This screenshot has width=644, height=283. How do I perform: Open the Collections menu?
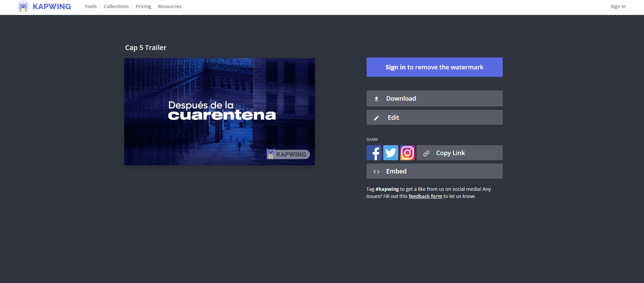(116, 6)
